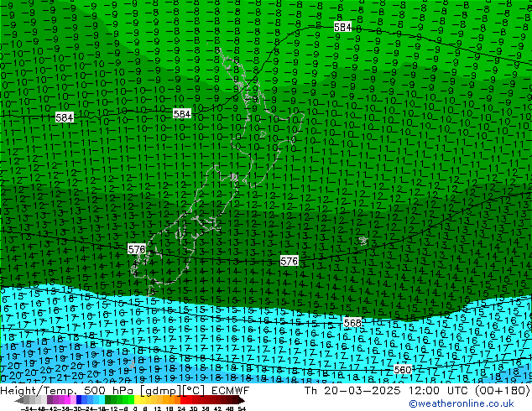Click the leftmost 584 contour label
The image size is (532, 411).
[x=65, y=118]
